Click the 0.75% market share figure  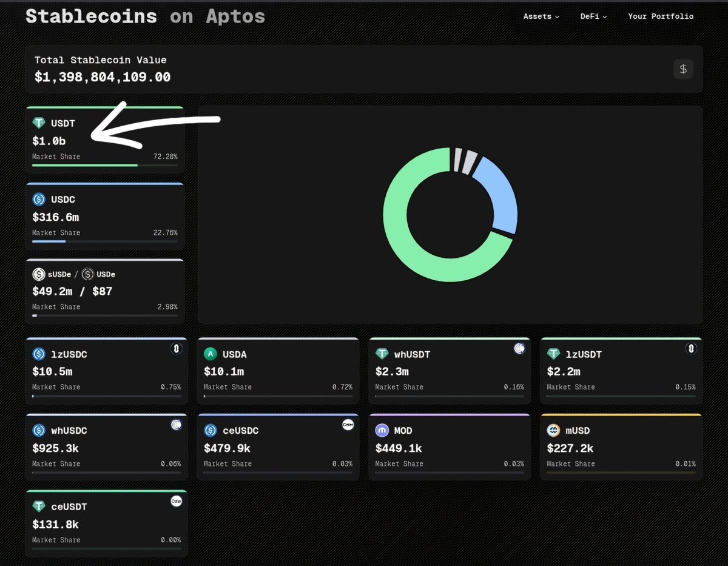(170, 387)
